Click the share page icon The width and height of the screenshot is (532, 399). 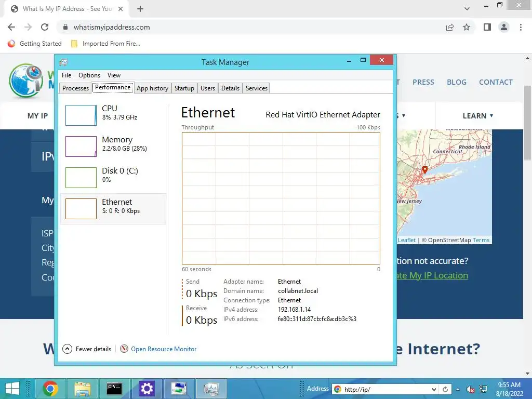tap(450, 27)
